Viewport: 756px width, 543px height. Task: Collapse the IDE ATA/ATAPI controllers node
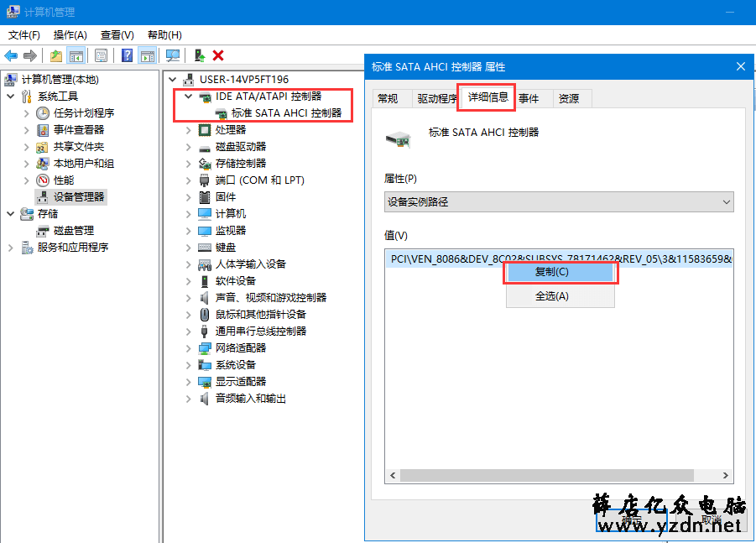click(x=189, y=97)
